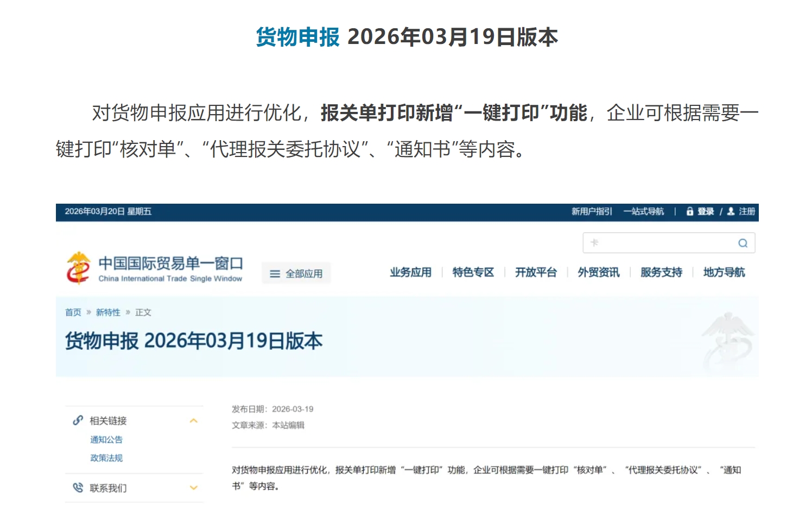Viewport: 812px width, 510px height.
Task: Click the Single Window caduceus logo icon
Action: [x=79, y=267]
